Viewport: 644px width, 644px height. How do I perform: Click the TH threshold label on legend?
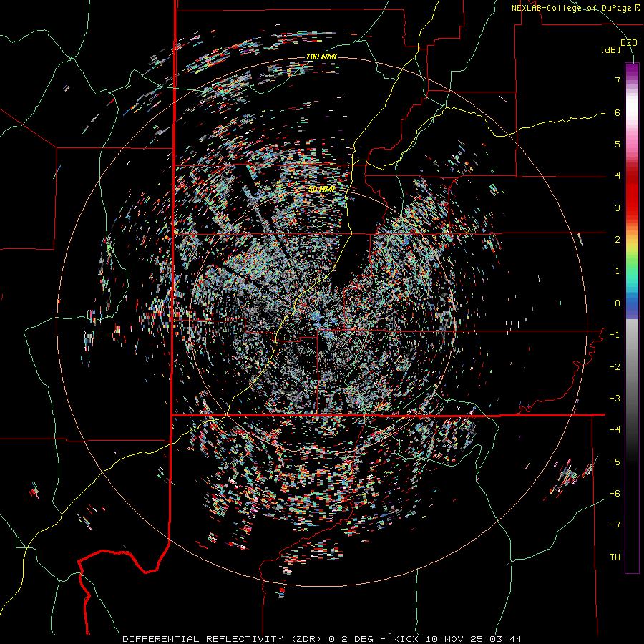pos(615,557)
